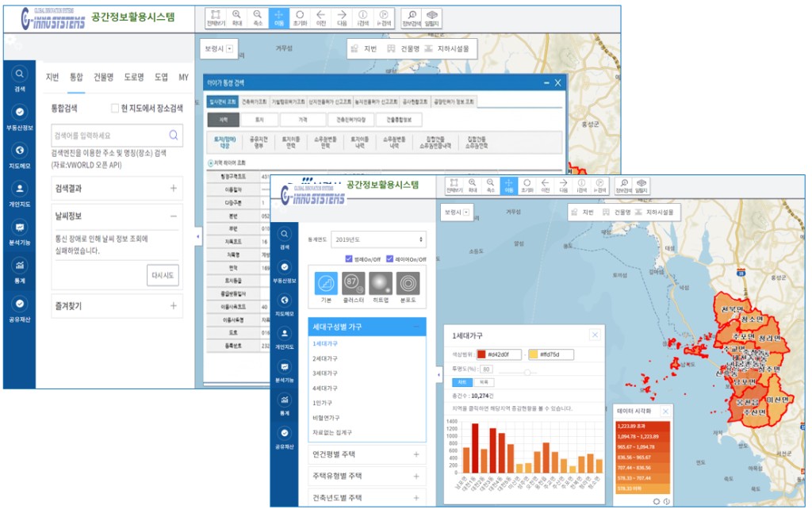Open 부동산정보 in the back window sidebar
Viewport: 812px width, 513px height.
pyautogui.click(x=20, y=117)
